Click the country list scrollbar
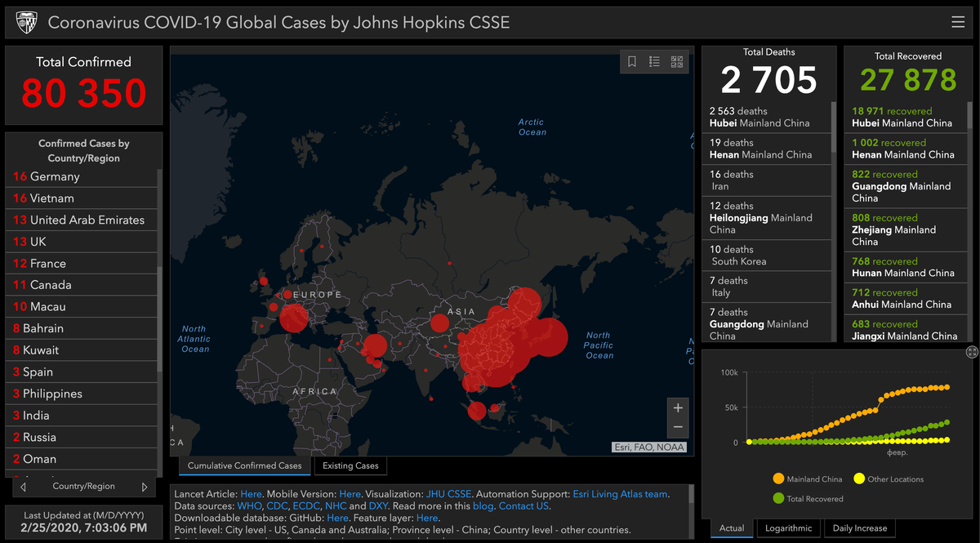The width and height of the screenshot is (980, 543). (159, 318)
